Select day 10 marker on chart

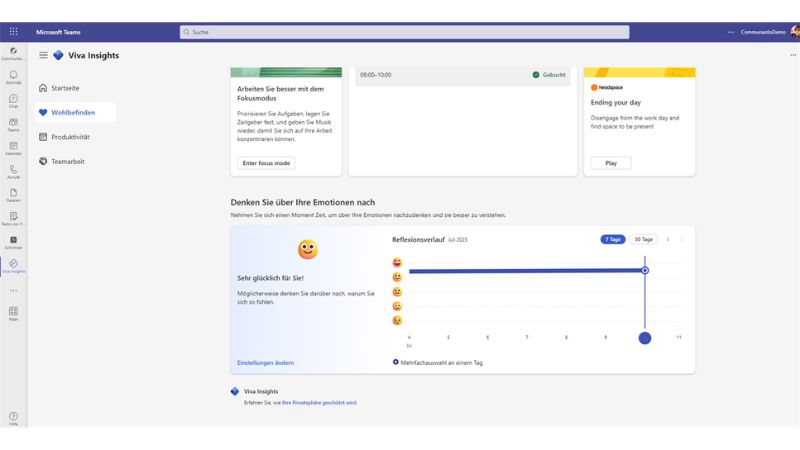point(645,338)
